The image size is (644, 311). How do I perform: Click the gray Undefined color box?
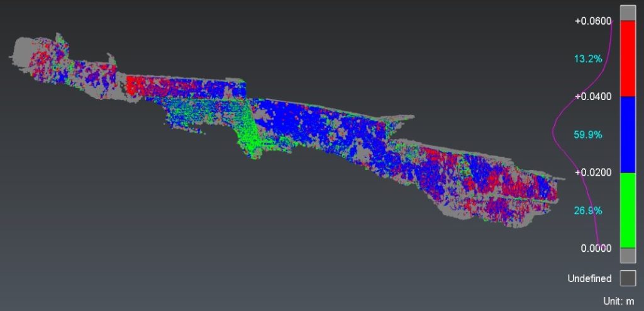click(628, 278)
